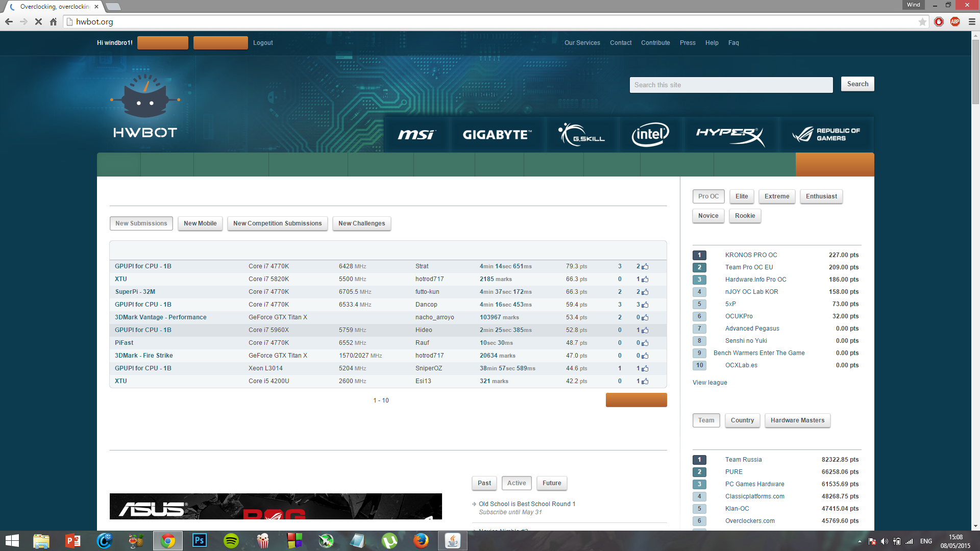Open Chrome menu hamburger icon
The width and height of the screenshot is (980, 551).
(x=972, y=22)
